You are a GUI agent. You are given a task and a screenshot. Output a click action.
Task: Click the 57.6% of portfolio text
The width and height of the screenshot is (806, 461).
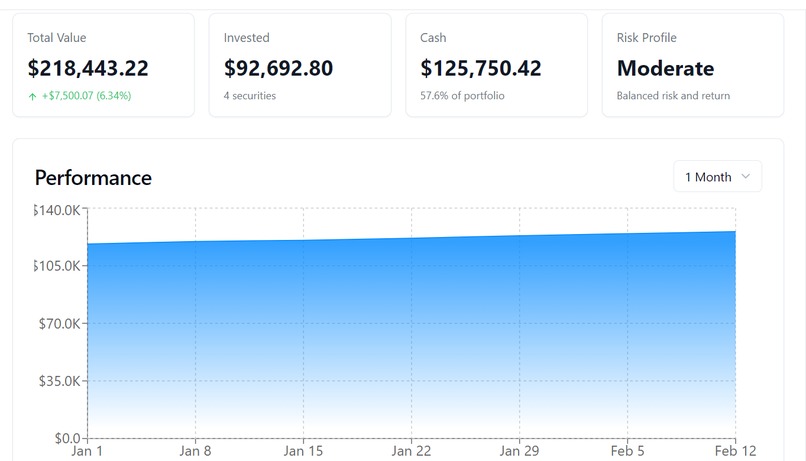[x=462, y=96]
